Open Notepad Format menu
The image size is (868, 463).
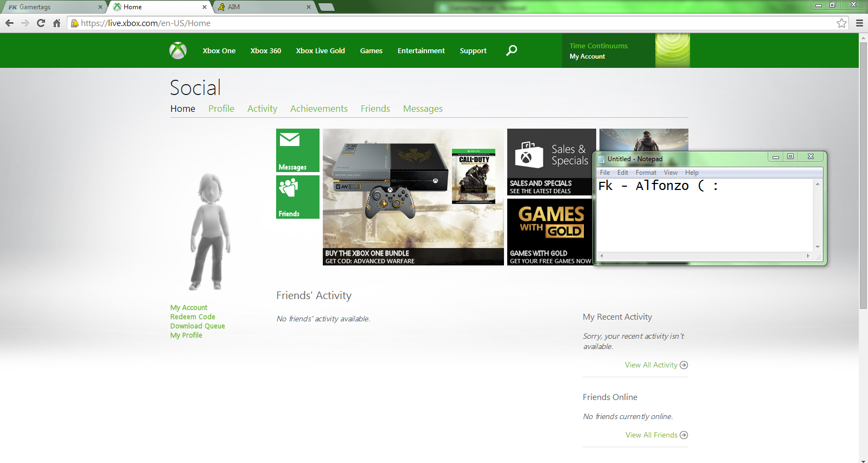tap(646, 173)
